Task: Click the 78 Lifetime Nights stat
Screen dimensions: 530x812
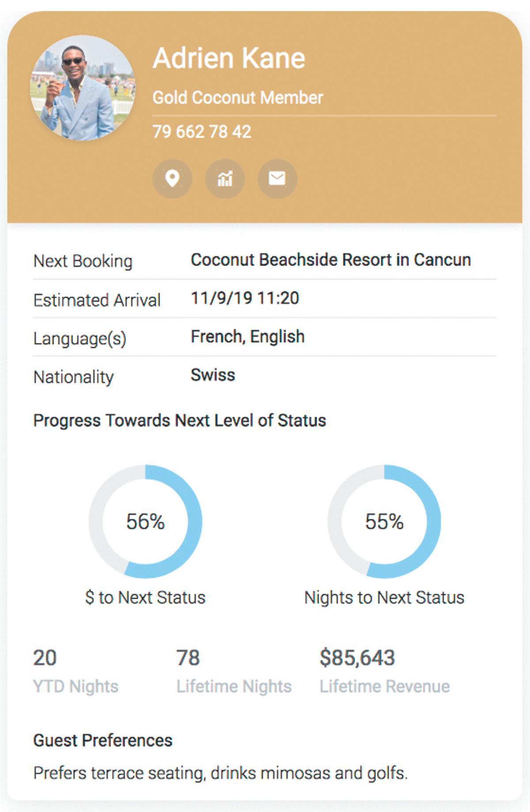Action: pos(188,657)
